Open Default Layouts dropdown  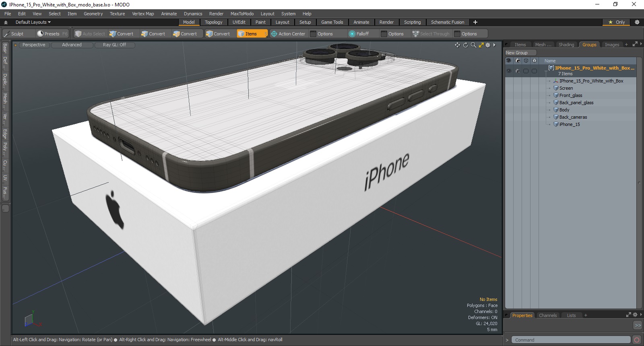click(33, 22)
